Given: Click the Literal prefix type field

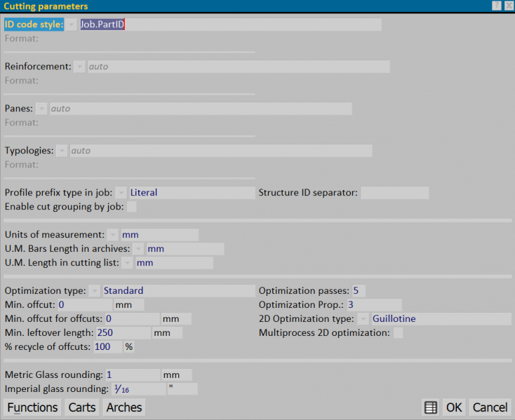Looking at the screenshot, I should click(x=192, y=193).
